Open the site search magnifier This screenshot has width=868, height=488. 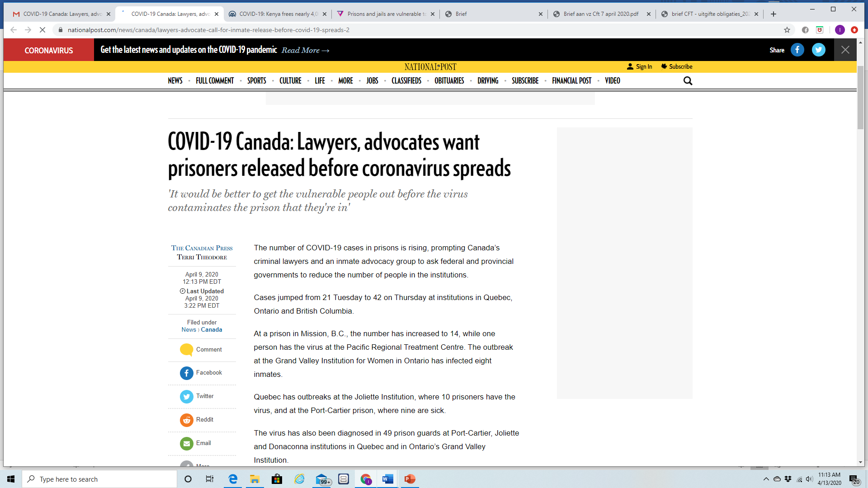pyautogui.click(x=688, y=81)
